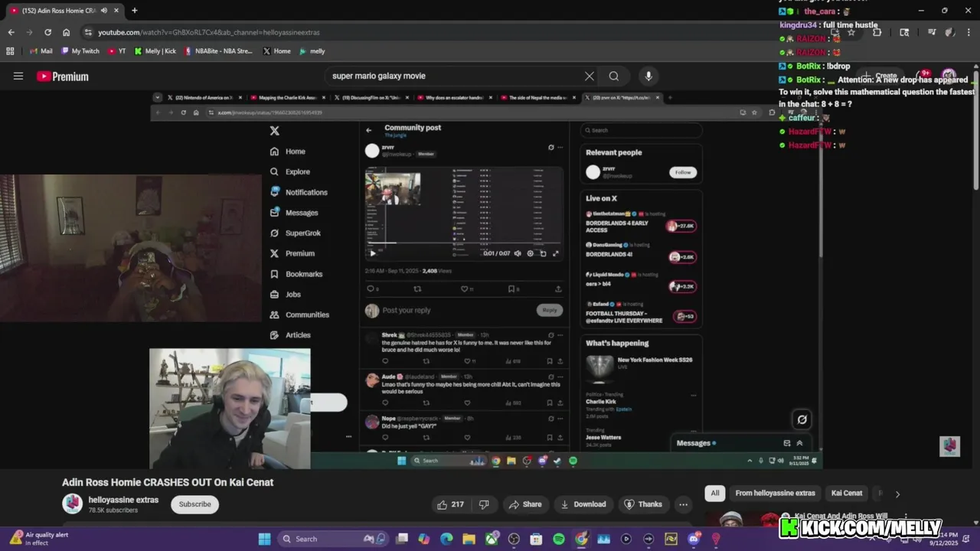Click Communities in streamed X sidebar
The height and width of the screenshot is (551, 980).
(299, 315)
